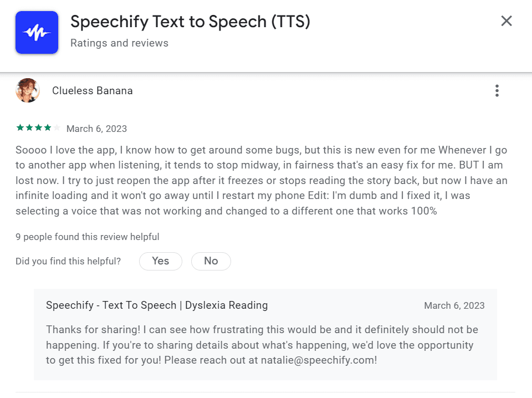Click the second green star icon

pyautogui.click(x=30, y=127)
